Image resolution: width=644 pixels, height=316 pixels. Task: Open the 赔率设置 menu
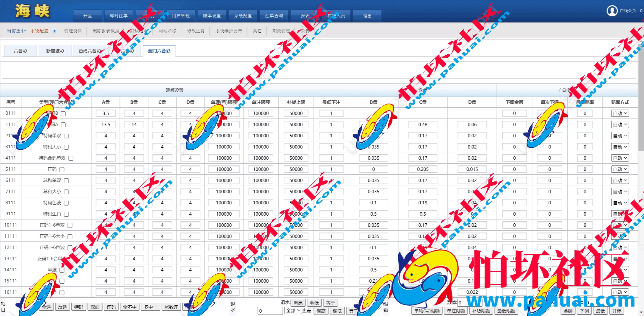point(212,16)
